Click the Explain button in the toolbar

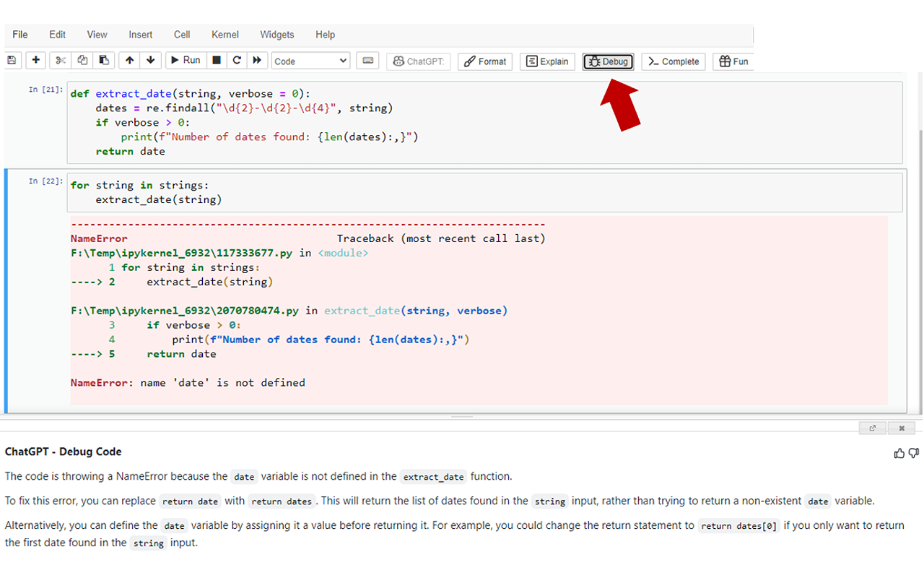[546, 61]
